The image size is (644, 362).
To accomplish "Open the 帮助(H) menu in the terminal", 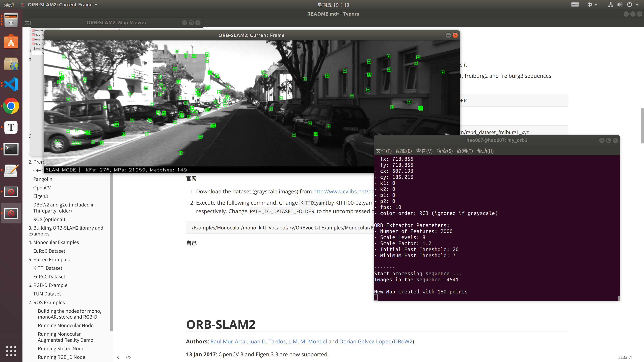I will [485, 151].
